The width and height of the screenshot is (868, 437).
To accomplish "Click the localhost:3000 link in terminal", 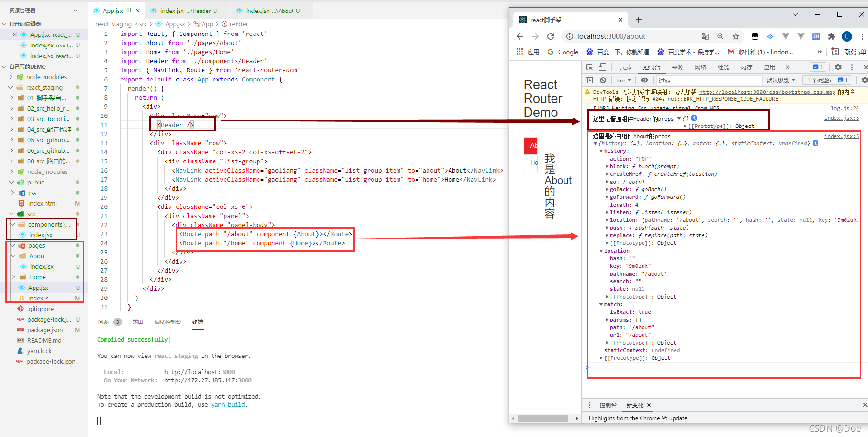I will pyautogui.click(x=199, y=372).
